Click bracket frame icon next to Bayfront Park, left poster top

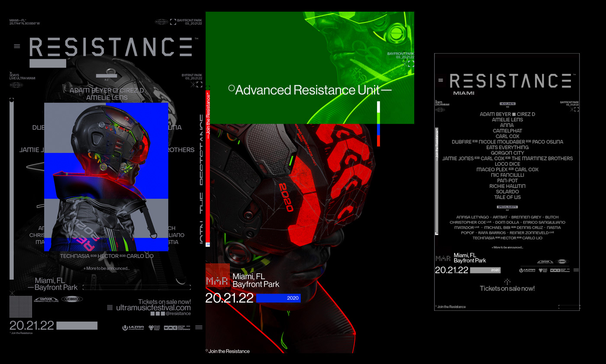[x=173, y=21]
